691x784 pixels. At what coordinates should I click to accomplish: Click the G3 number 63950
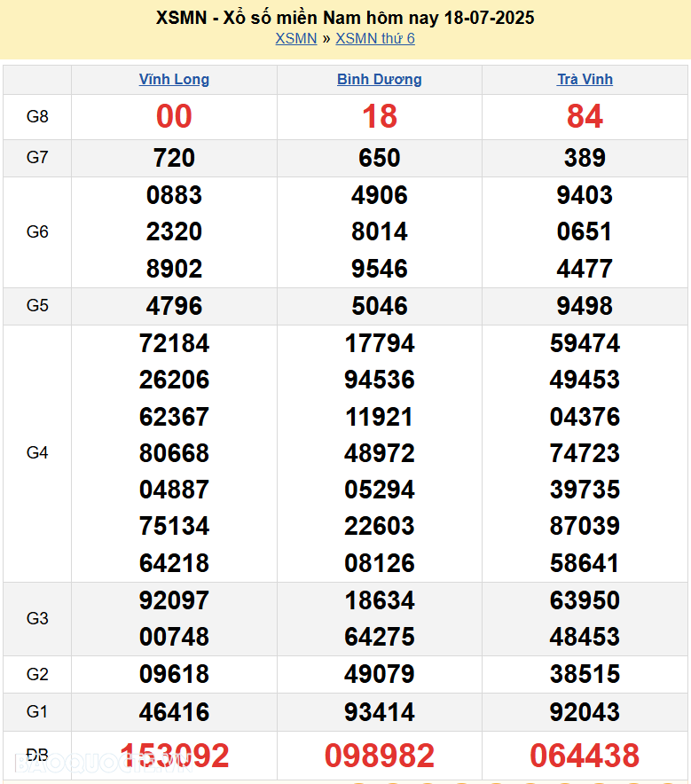click(x=585, y=600)
